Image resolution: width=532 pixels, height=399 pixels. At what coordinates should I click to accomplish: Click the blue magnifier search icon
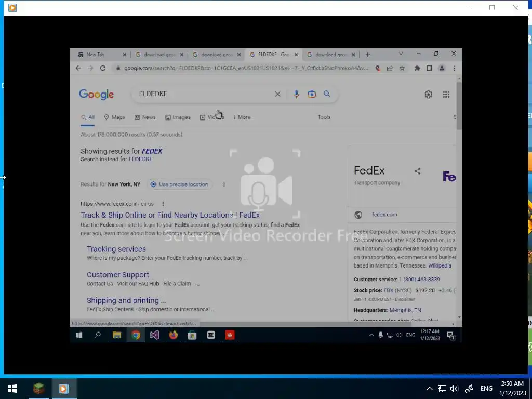pos(327,94)
